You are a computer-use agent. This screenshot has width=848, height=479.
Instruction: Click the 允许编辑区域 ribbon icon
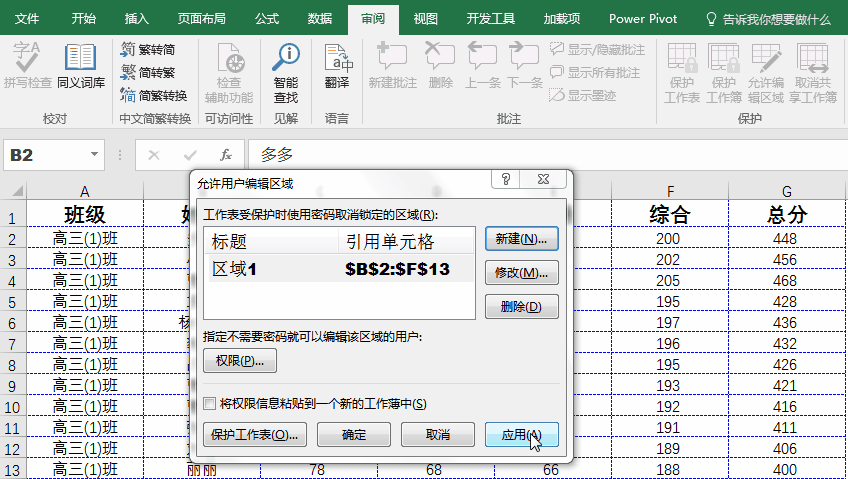coord(765,72)
